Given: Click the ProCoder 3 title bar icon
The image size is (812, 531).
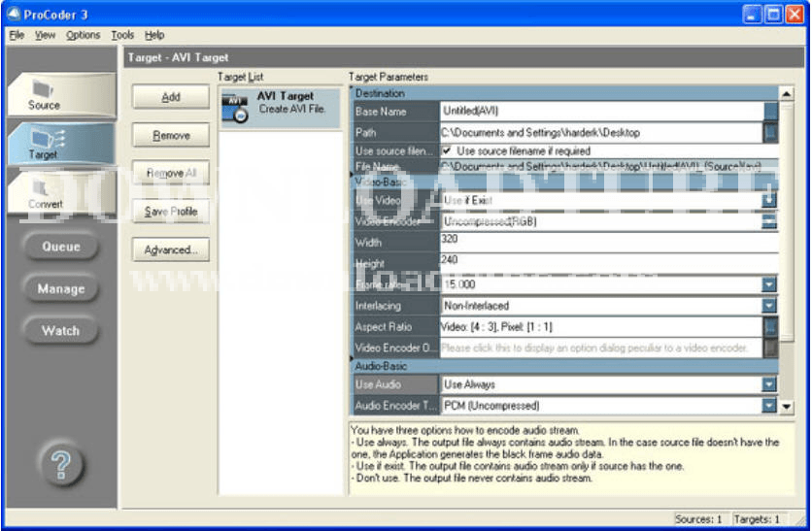Looking at the screenshot, I should 13,14.
